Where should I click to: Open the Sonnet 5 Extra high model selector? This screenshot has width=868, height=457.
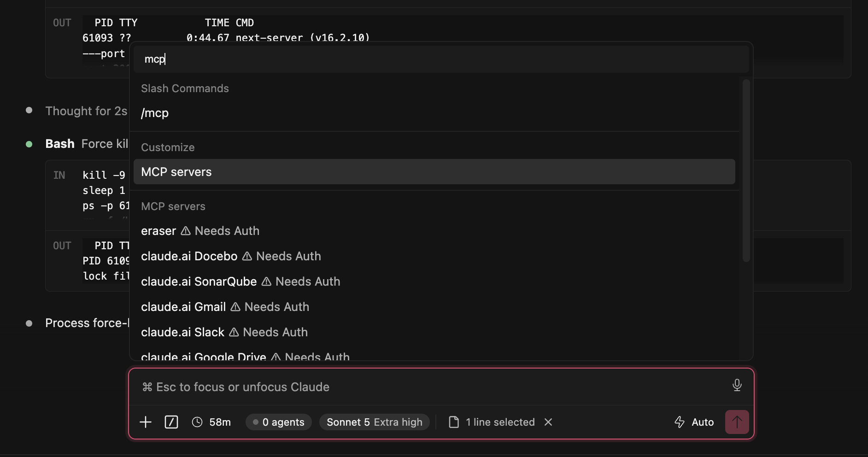pos(375,422)
